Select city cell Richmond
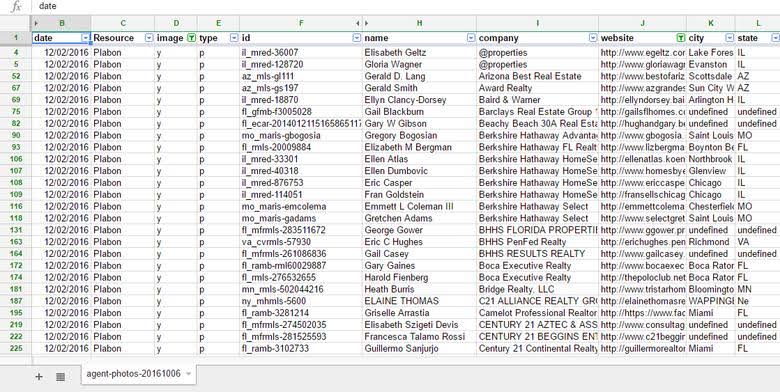 [x=711, y=242]
